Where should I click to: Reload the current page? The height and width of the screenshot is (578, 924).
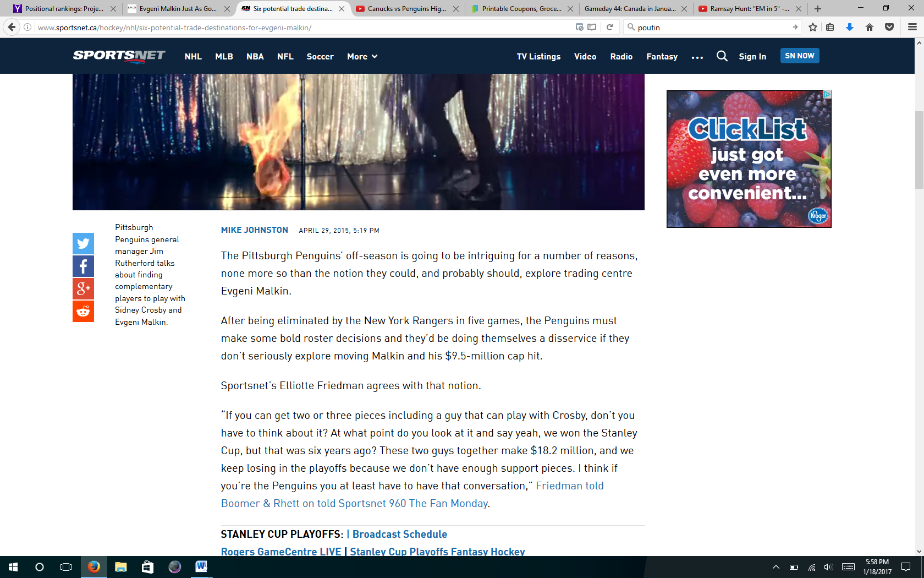tap(609, 27)
